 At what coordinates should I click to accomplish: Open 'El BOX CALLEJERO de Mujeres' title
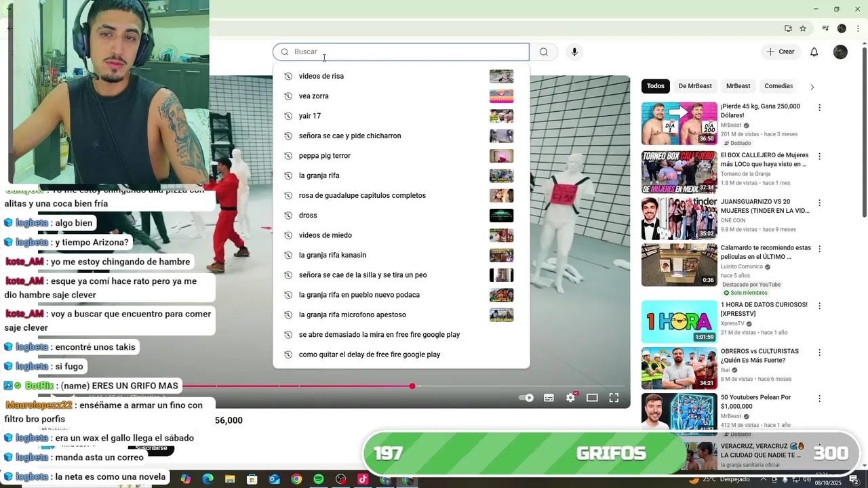point(764,159)
